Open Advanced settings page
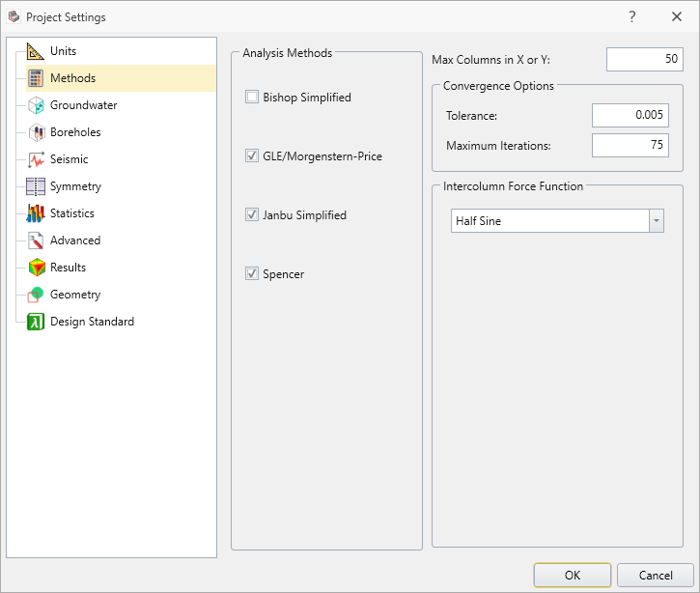This screenshot has width=700, height=593. [75, 240]
